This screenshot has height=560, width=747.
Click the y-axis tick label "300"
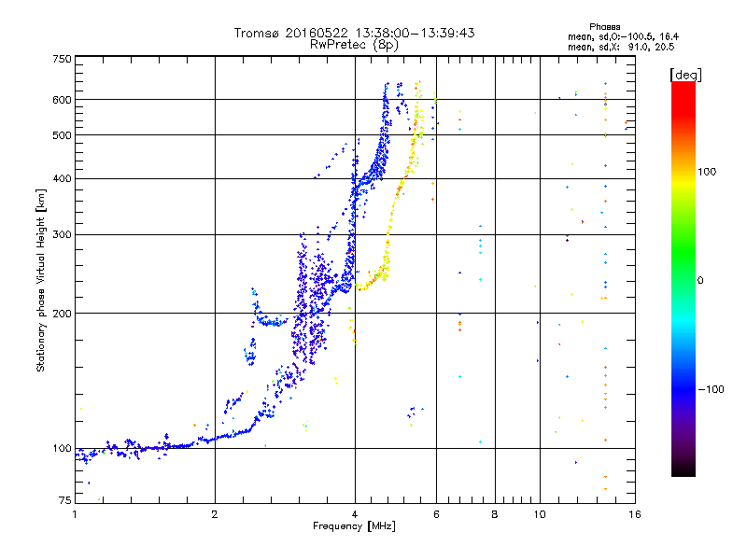click(62, 234)
